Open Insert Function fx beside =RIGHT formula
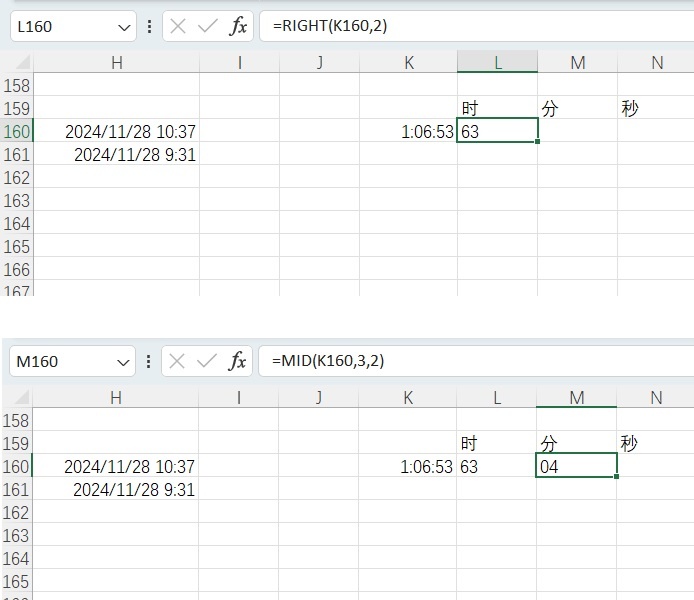This screenshot has height=600, width=694. pyautogui.click(x=238, y=27)
